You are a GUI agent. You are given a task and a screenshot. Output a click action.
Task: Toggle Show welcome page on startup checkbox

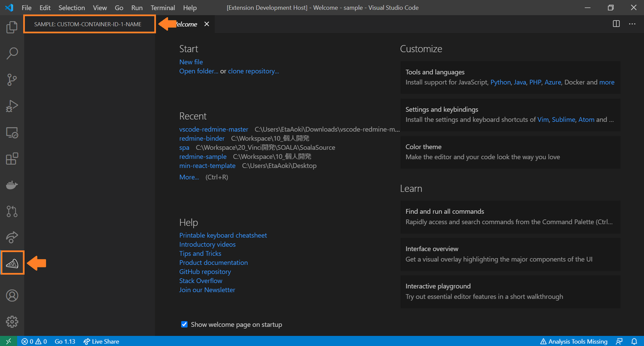184,325
